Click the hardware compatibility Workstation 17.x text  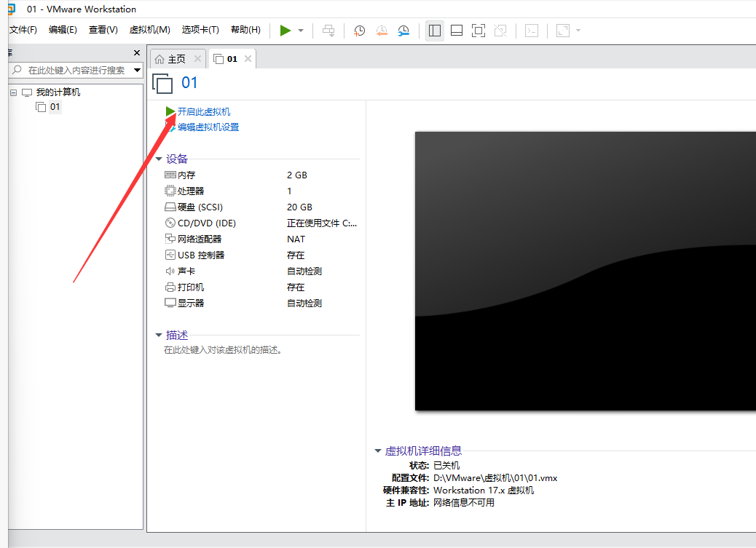(x=484, y=491)
